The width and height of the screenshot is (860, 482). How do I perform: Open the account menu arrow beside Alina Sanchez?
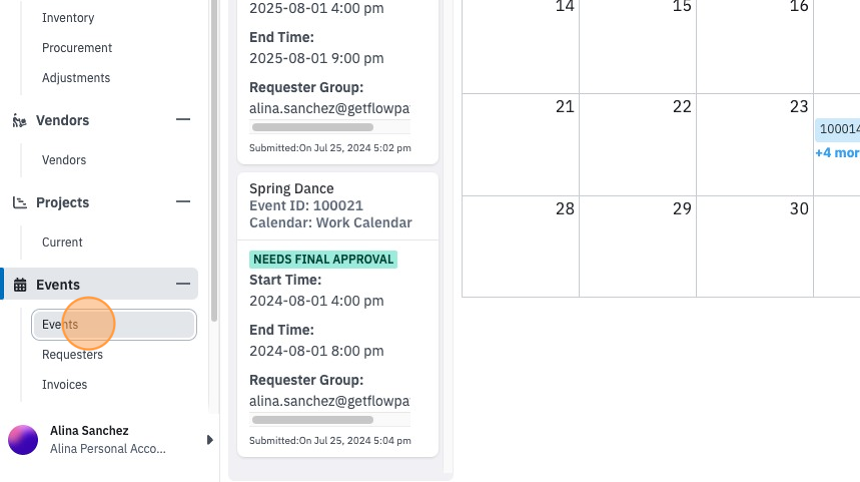point(210,440)
